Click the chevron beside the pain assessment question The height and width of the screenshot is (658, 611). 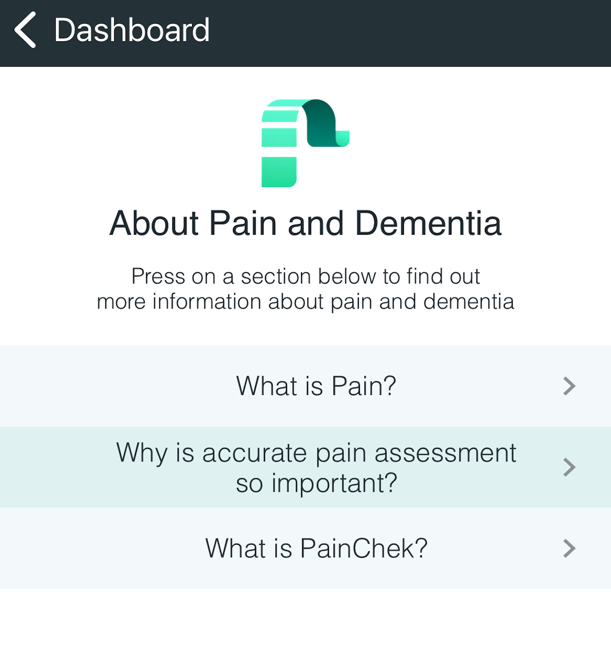569,467
